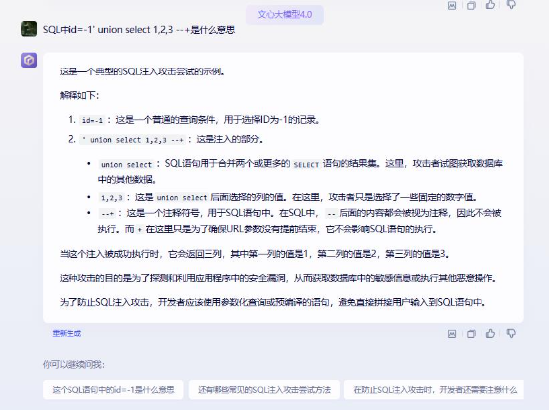Copy the SQL injection answer using copy icon below reply

tap(471, 334)
